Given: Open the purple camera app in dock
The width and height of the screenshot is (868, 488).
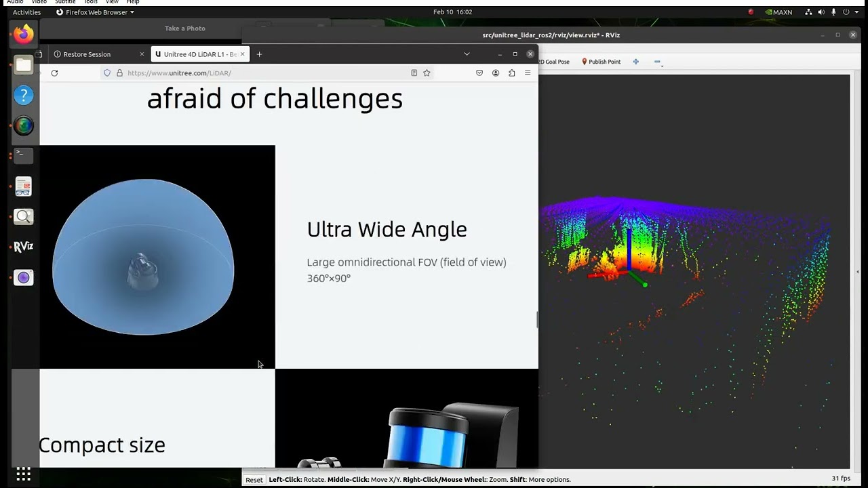Looking at the screenshot, I should click(24, 278).
